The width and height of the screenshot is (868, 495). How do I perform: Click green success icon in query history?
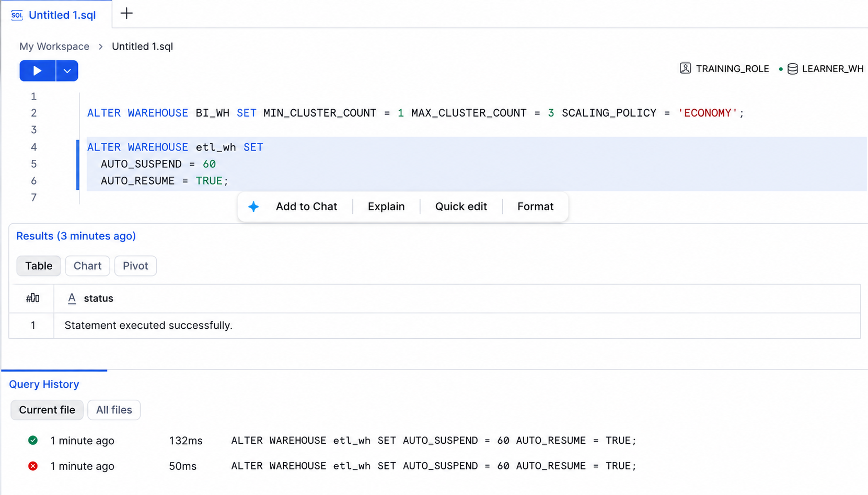coord(33,440)
